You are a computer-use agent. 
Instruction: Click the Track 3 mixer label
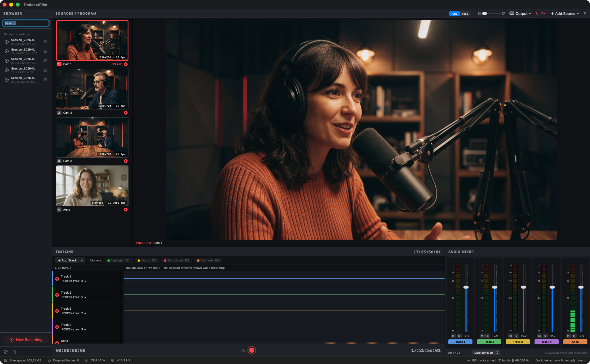pos(518,342)
